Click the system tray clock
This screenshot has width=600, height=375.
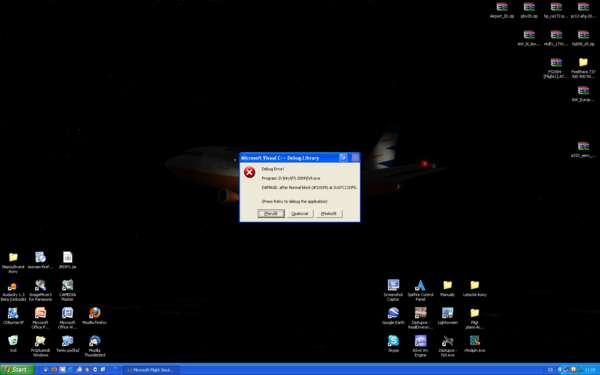point(590,370)
